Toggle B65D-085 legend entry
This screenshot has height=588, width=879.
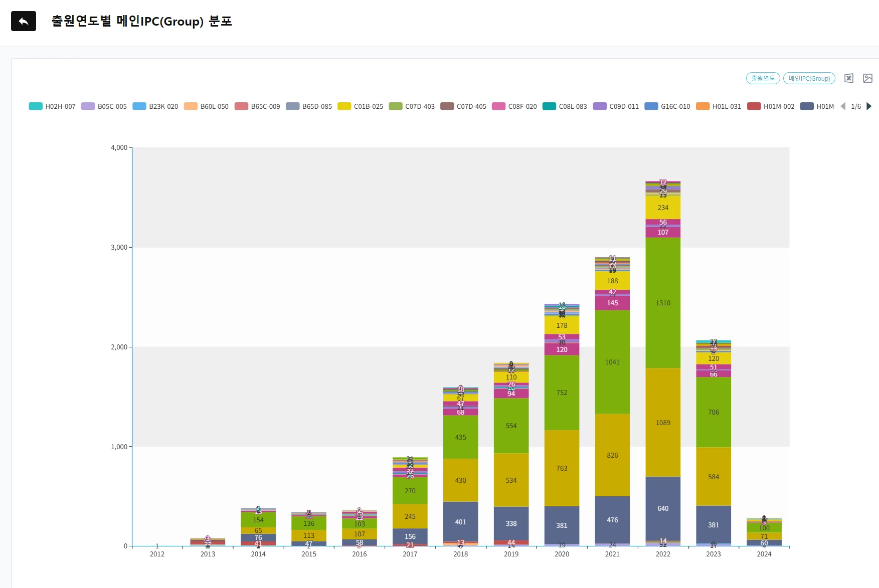click(309, 106)
